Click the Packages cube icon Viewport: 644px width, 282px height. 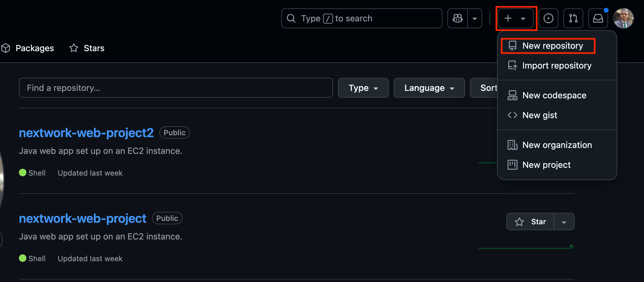tap(6, 48)
